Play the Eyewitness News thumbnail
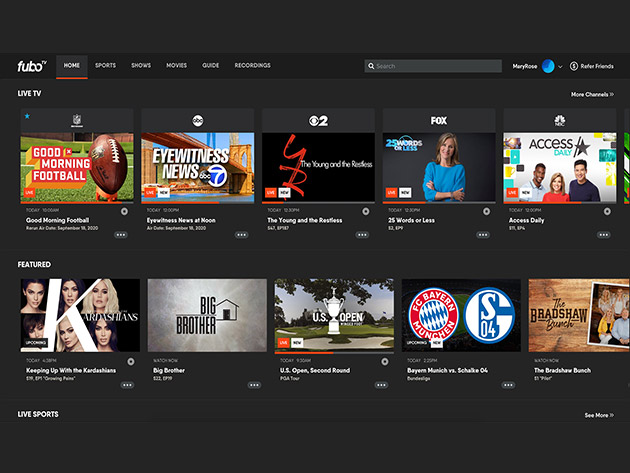 point(198,167)
